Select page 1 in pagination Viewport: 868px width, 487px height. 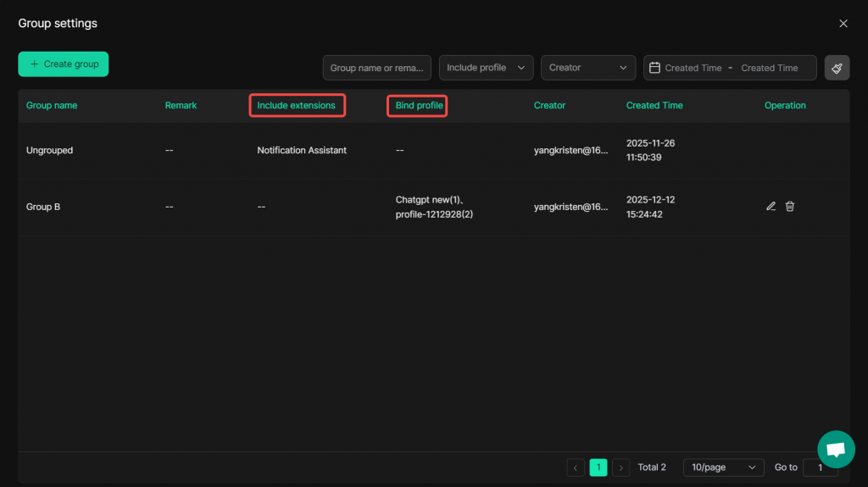click(x=598, y=468)
